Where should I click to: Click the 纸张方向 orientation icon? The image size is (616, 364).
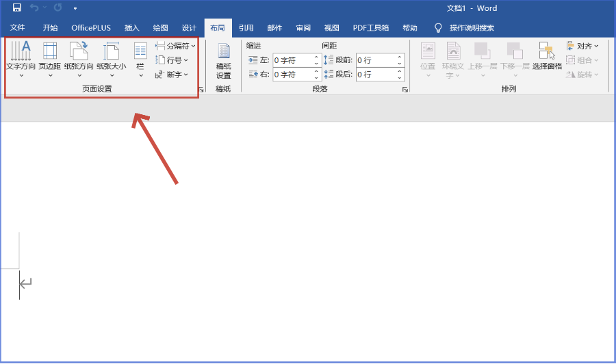tap(79, 50)
